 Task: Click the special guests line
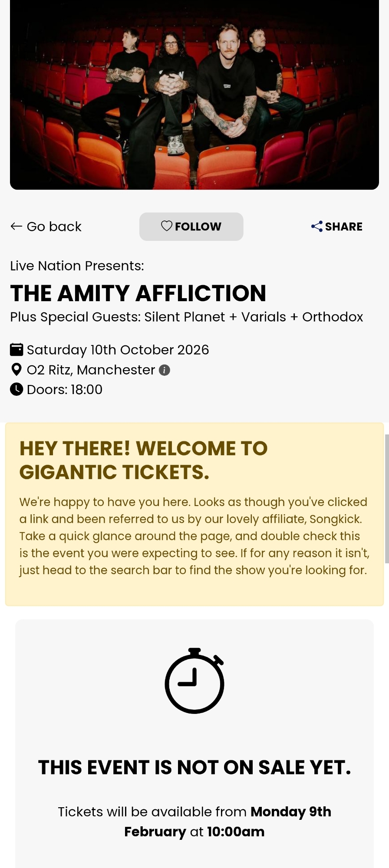pyautogui.click(x=186, y=317)
